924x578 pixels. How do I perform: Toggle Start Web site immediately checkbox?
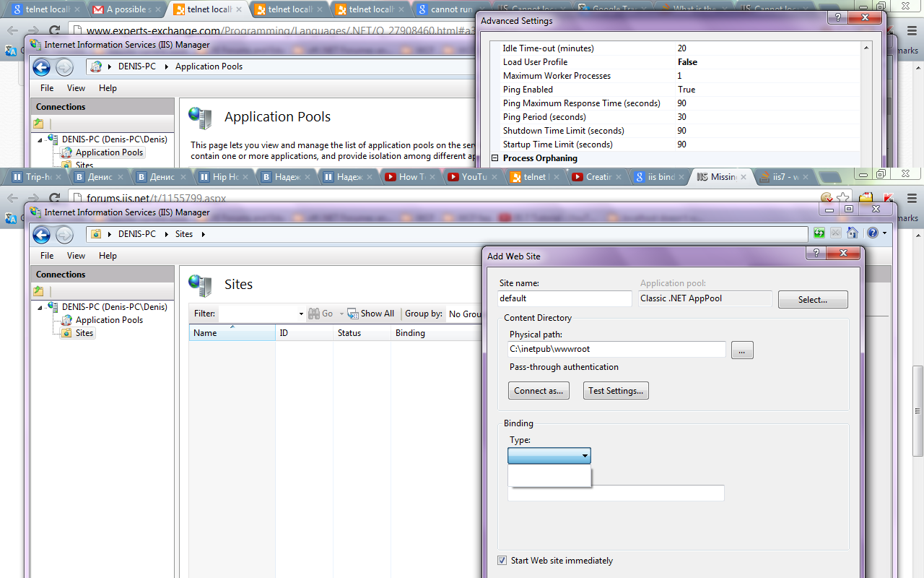502,561
